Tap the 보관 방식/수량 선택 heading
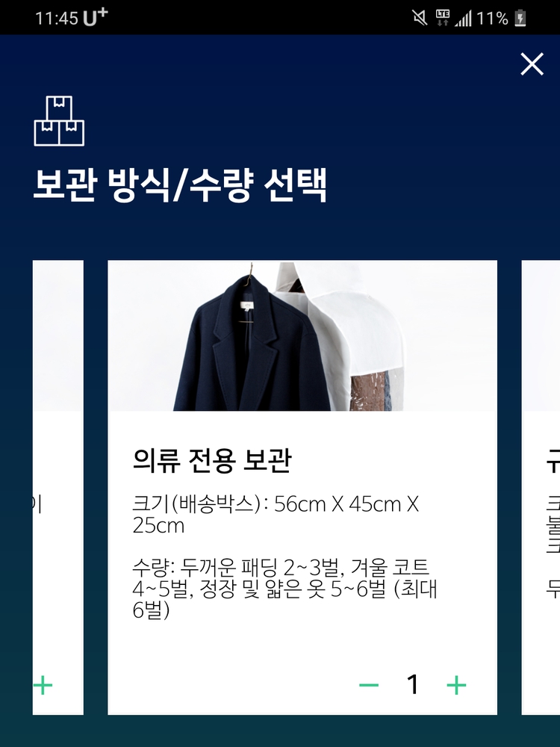Screen dimensions: 560x747 click(x=180, y=185)
